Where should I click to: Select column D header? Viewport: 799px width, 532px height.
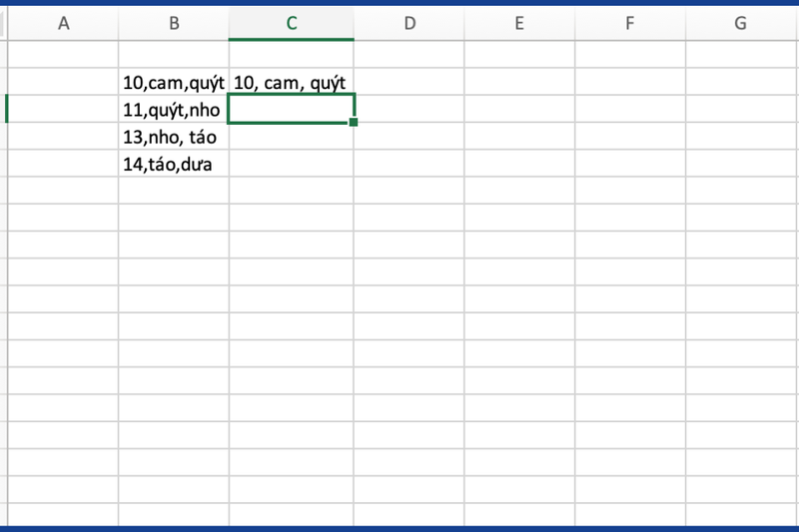[409, 23]
